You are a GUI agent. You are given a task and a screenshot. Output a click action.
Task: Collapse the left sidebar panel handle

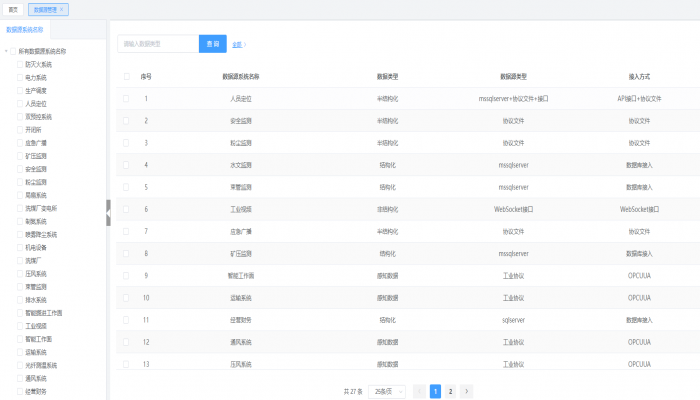[x=108, y=213]
